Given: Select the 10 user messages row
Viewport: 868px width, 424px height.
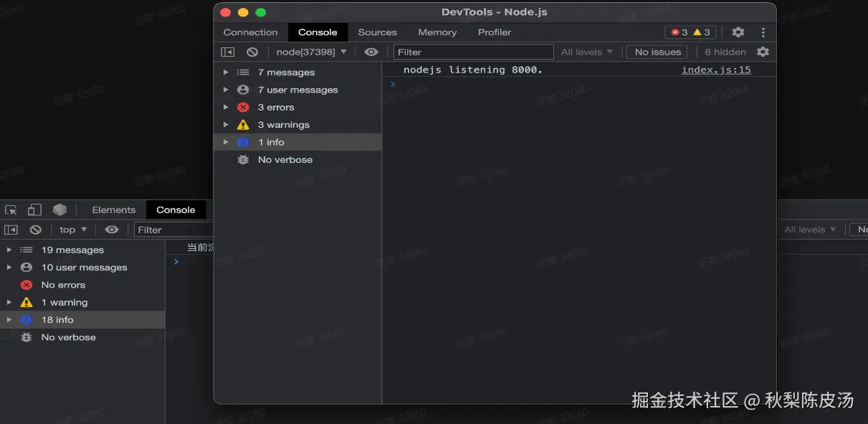Looking at the screenshot, I should [x=82, y=267].
